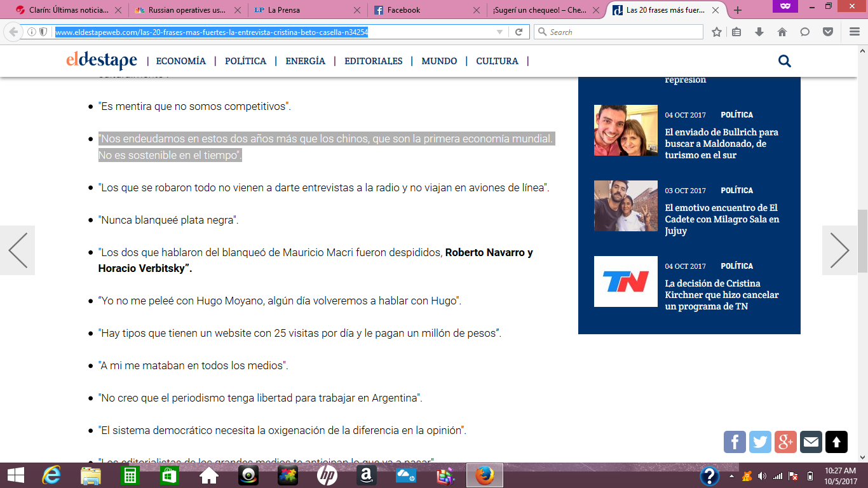Open the downloads arrow icon
This screenshot has height=488, width=868.
click(x=759, y=32)
